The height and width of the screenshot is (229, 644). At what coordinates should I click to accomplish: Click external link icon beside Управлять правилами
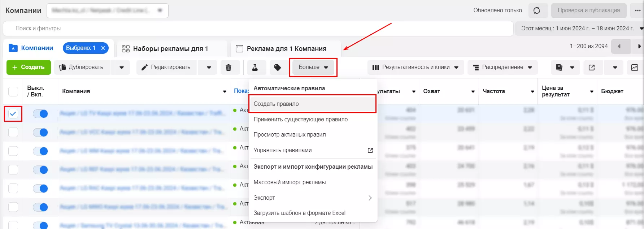pos(370,150)
